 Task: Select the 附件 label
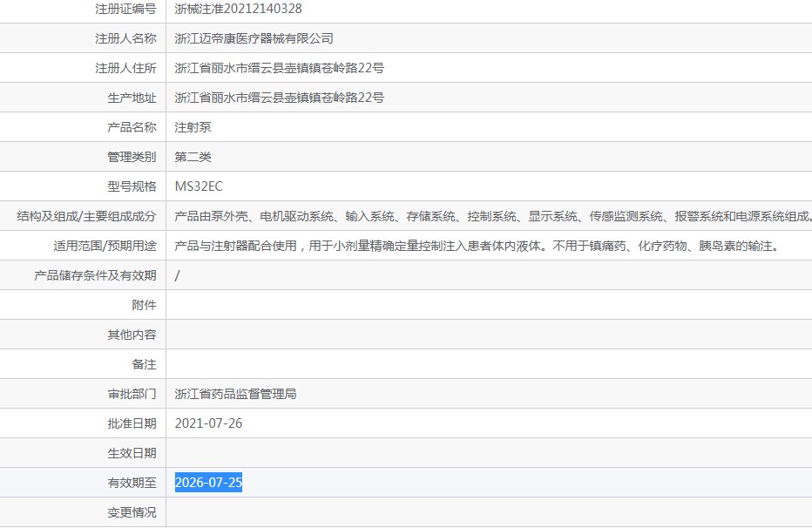[x=144, y=305]
